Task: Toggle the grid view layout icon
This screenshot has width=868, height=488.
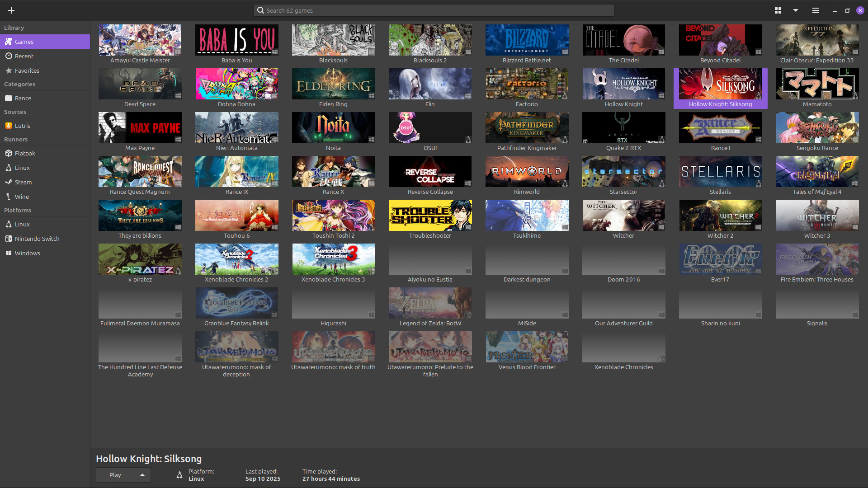Action: point(778,10)
